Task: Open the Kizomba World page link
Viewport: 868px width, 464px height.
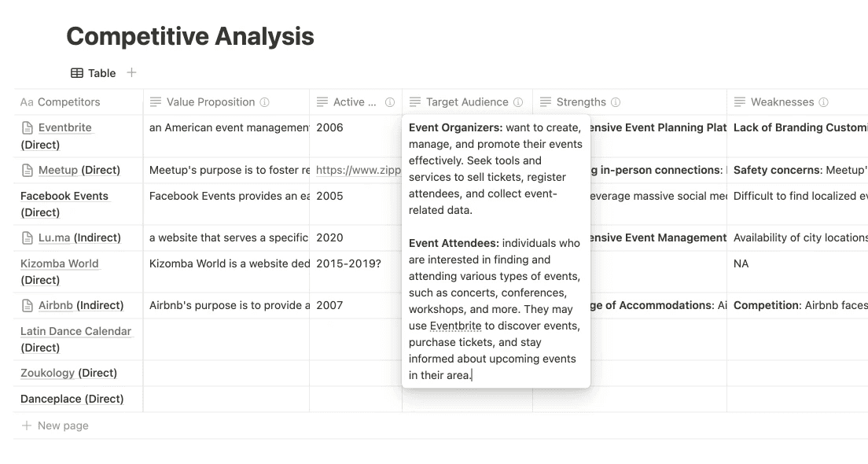Action: [x=59, y=263]
